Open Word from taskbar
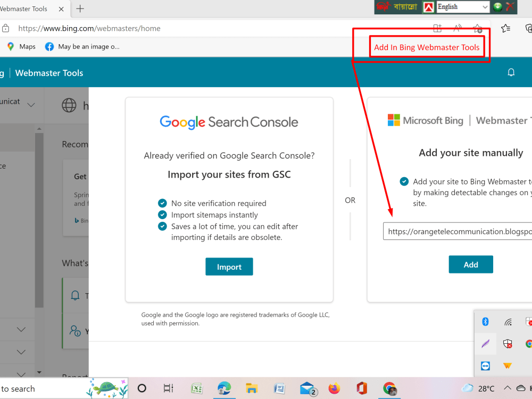The width and height of the screenshot is (532, 399). click(279, 388)
